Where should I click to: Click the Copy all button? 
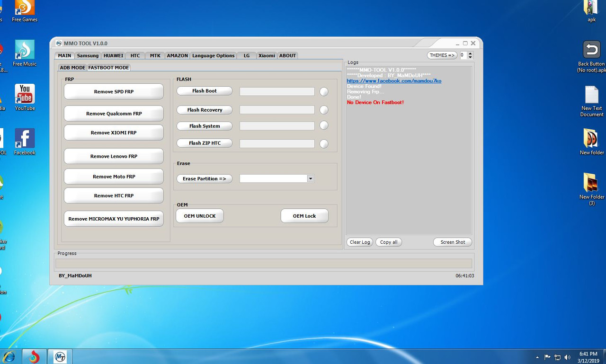(389, 242)
